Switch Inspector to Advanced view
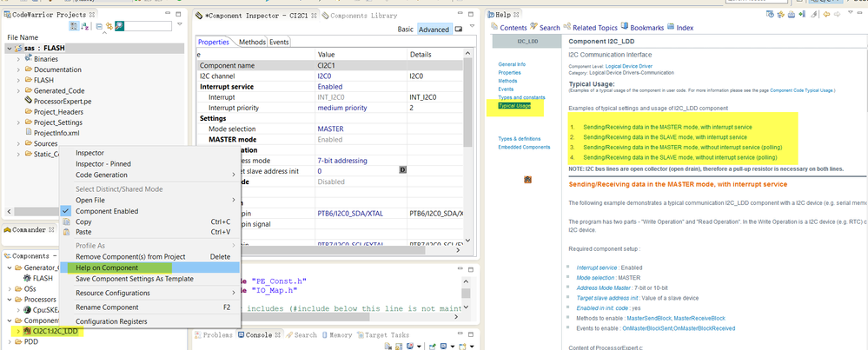This screenshot has width=868, height=350. (x=434, y=30)
